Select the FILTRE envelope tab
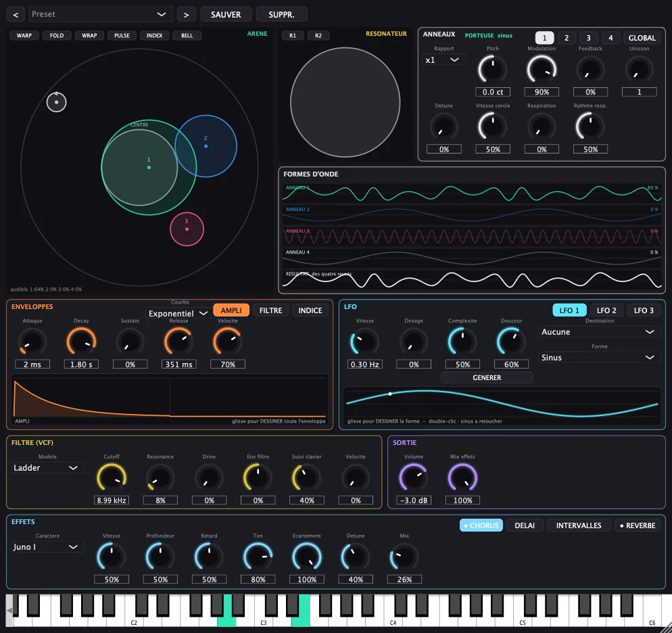Screen dimensions: 672x633 click(270, 310)
